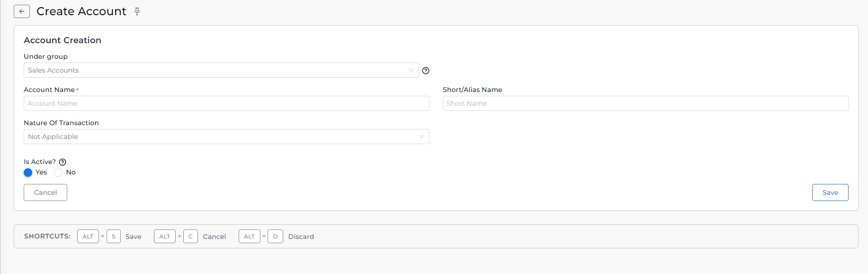
Task: Click the D key shortcut badge
Action: 275,236
